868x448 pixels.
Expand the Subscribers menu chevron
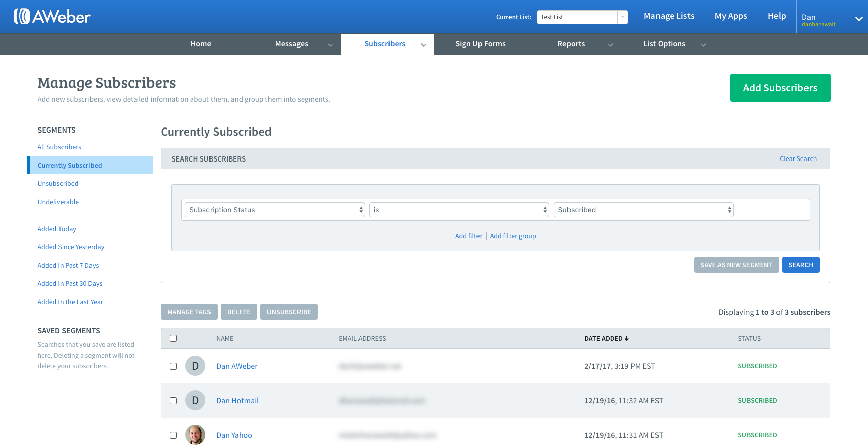point(424,45)
